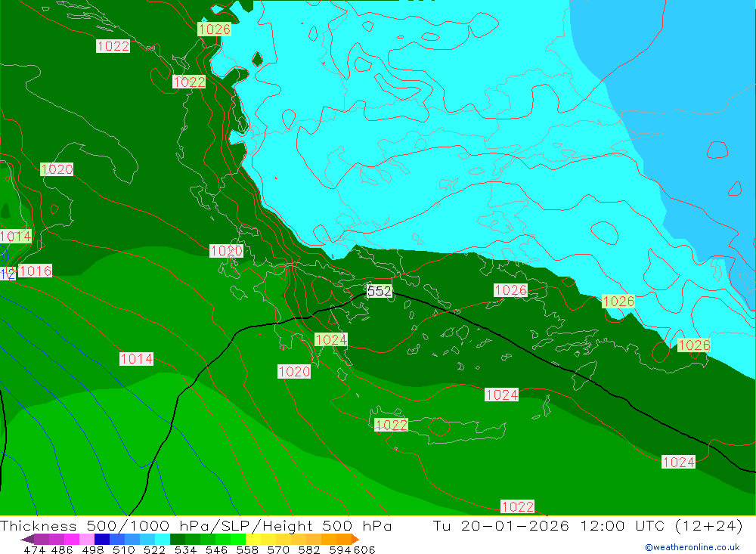Pick the light pink legend swatch
The width and height of the screenshot is (756, 554).
(x=87, y=539)
